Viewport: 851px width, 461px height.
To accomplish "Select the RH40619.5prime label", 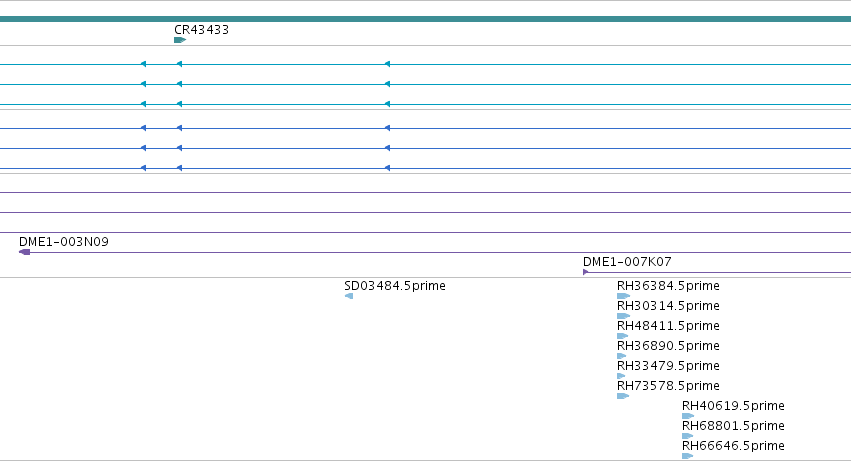I will (733, 406).
